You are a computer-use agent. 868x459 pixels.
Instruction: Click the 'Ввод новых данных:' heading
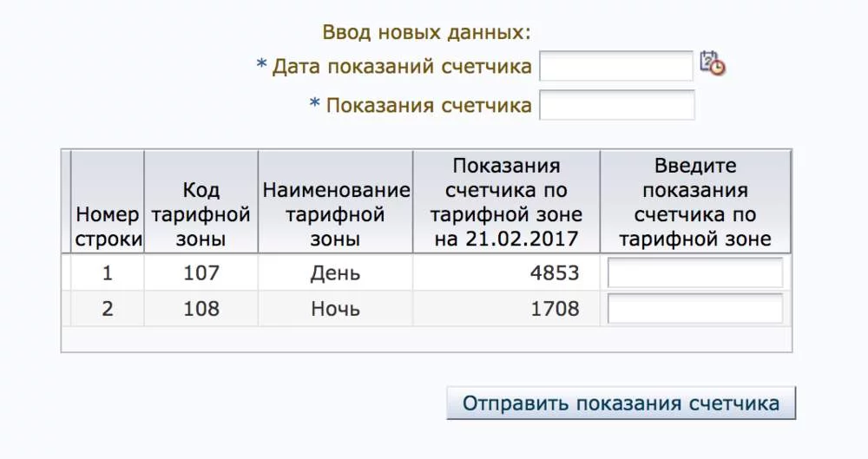point(426,33)
